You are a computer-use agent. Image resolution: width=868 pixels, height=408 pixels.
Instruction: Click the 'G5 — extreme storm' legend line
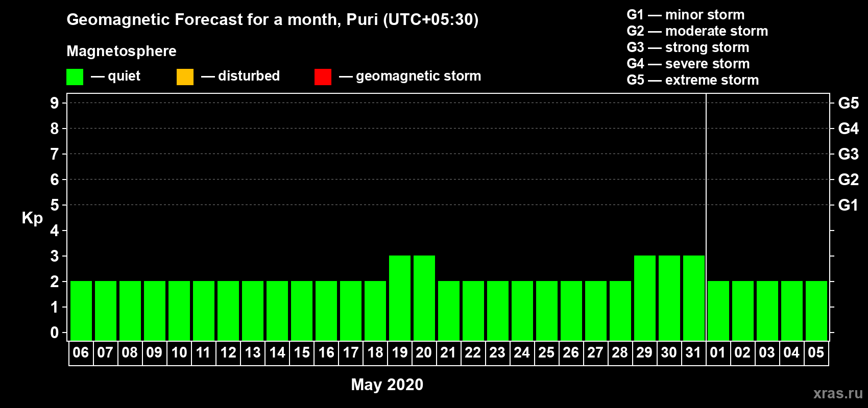pyautogui.click(x=692, y=80)
